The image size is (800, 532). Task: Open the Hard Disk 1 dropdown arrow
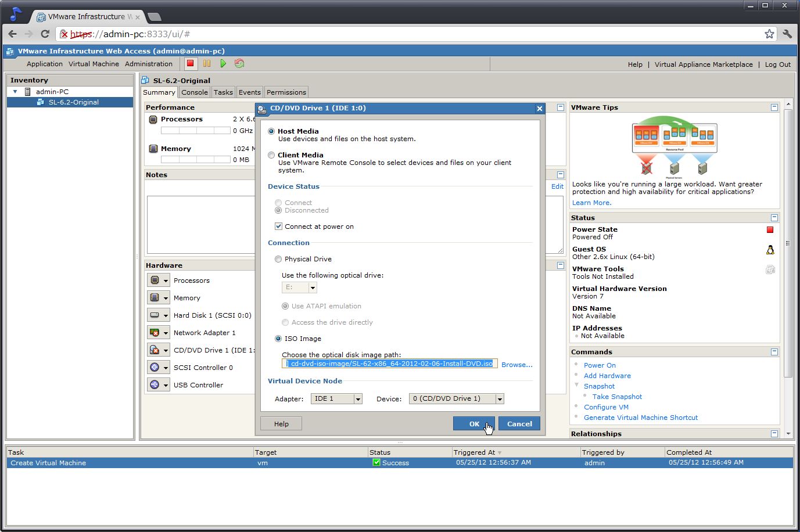pos(166,315)
